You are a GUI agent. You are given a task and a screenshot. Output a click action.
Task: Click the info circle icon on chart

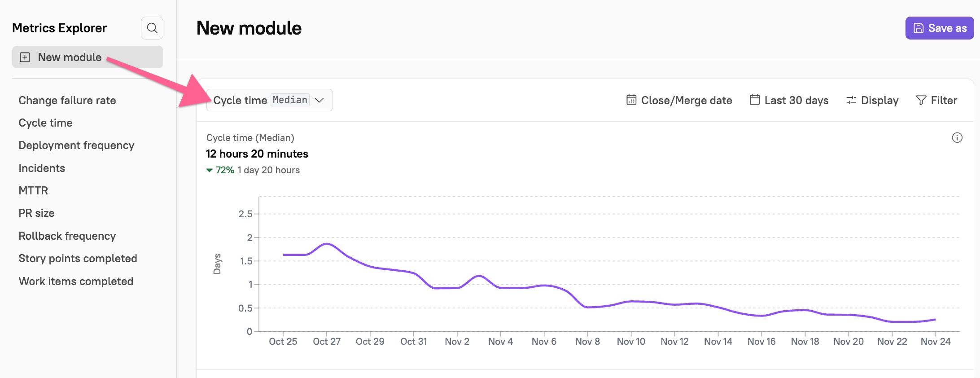pyautogui.click(x=957, y=138)
